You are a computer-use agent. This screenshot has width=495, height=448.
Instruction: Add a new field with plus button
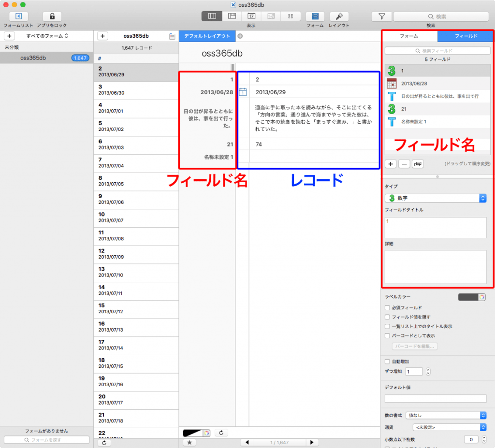[391, 164]
